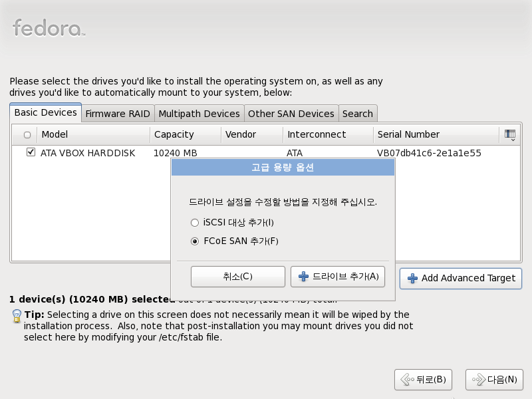Open the Multipath Devices tab
Viewport: 532px width, 399px height.
click(x=199, y=114)
